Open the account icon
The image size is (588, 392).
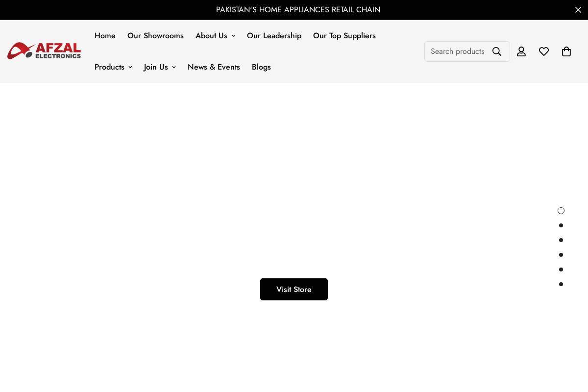pyautogui.click(x=521, y=51)
